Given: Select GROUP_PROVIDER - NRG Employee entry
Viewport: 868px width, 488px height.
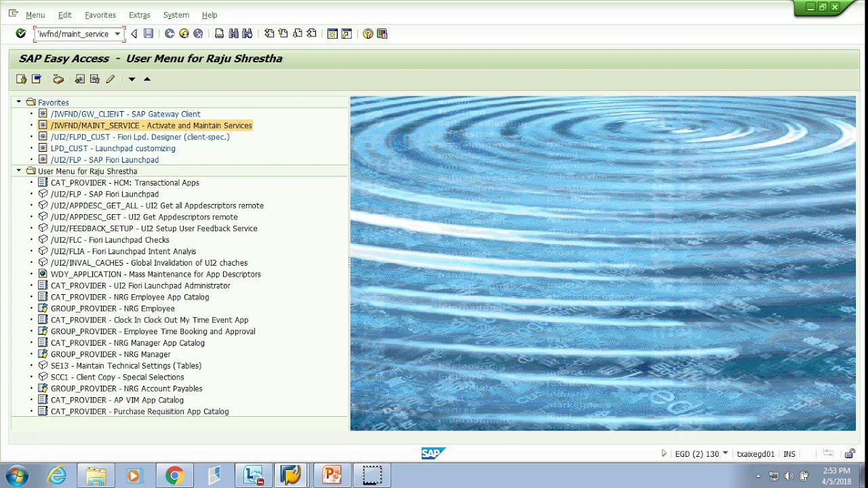Looking at the screenshot, I should pos(113,308).
